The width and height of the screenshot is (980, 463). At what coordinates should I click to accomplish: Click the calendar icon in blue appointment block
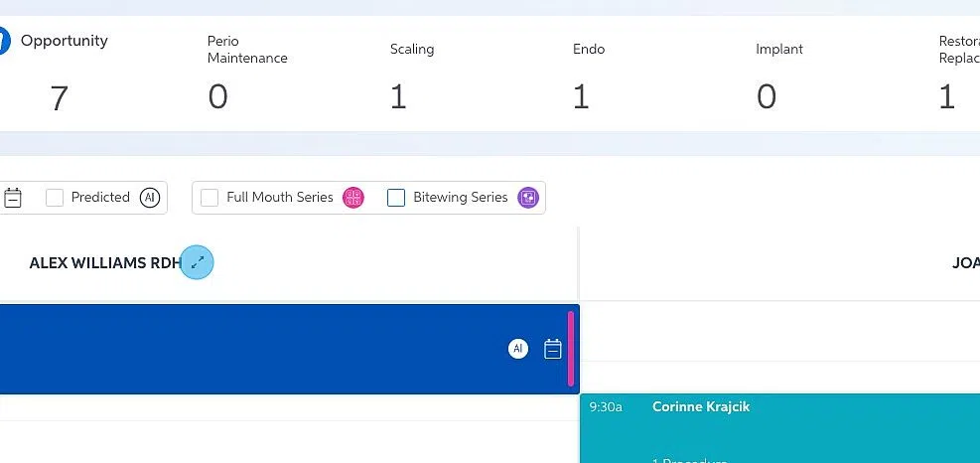552,349
